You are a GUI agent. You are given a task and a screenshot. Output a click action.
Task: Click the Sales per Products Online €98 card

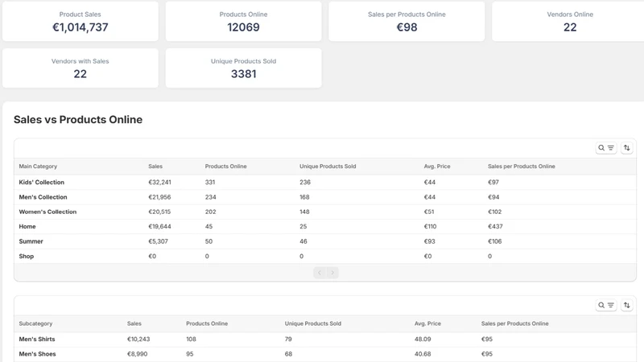pyautogui.click(x=407, y=22)
